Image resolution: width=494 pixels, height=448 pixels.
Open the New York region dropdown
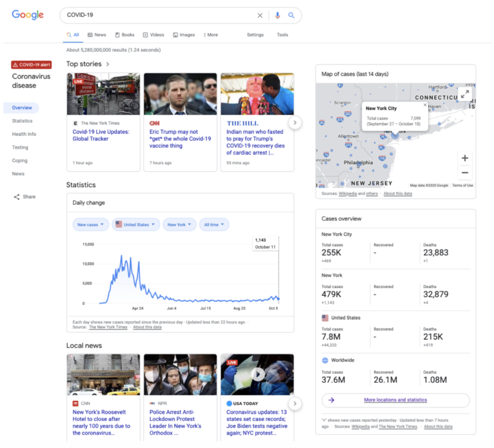pos(180,225)
